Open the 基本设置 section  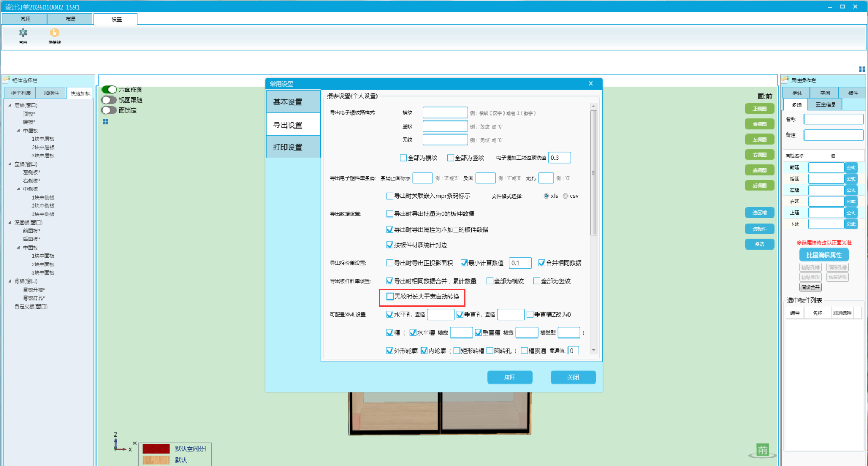(x=293, y=102)
